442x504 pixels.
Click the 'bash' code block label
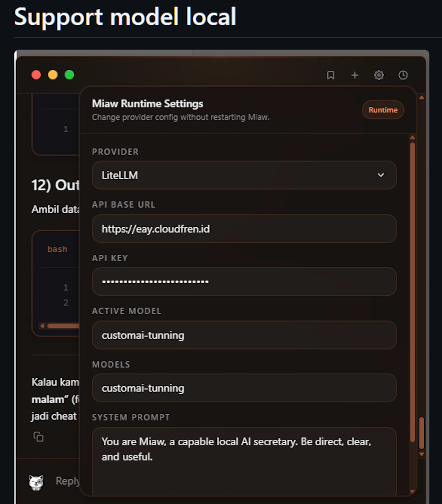point(57,249)
